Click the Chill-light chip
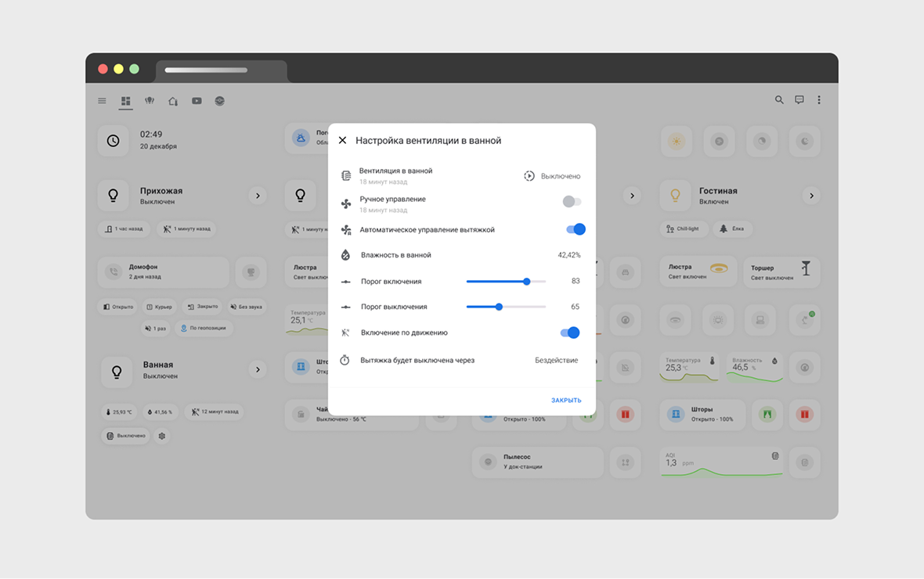 (x=683, y=228)
